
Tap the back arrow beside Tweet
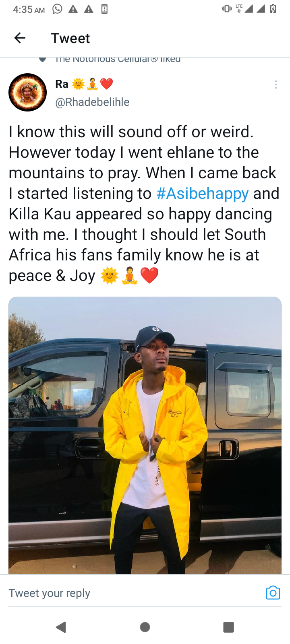20,38
